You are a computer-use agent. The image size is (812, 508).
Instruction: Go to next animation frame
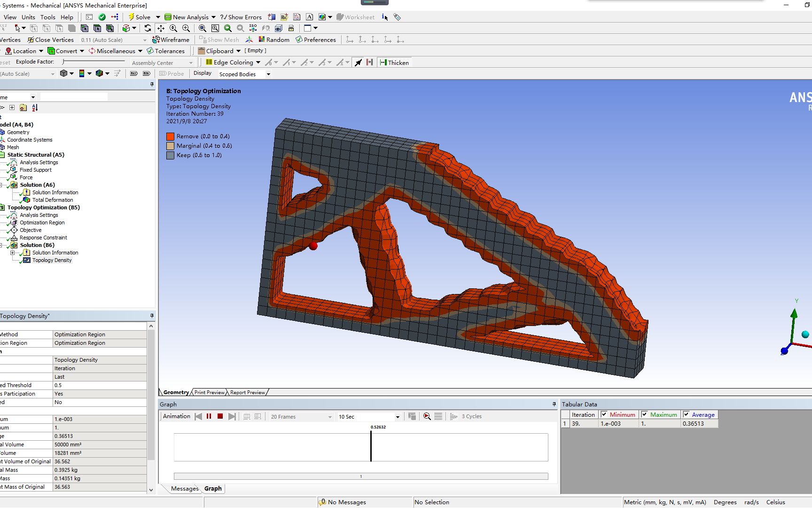[232, 416]
